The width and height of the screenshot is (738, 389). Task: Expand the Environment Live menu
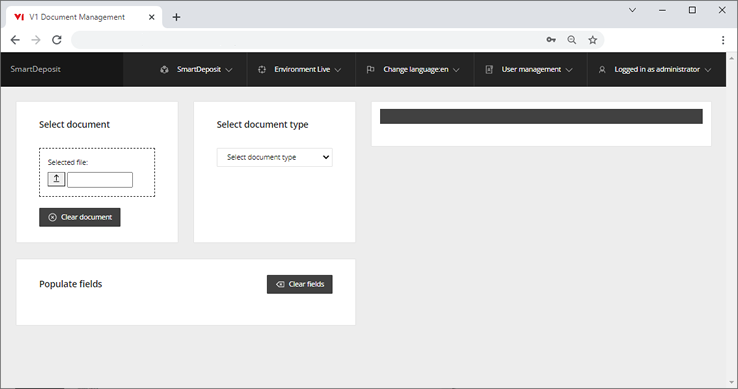299,69
